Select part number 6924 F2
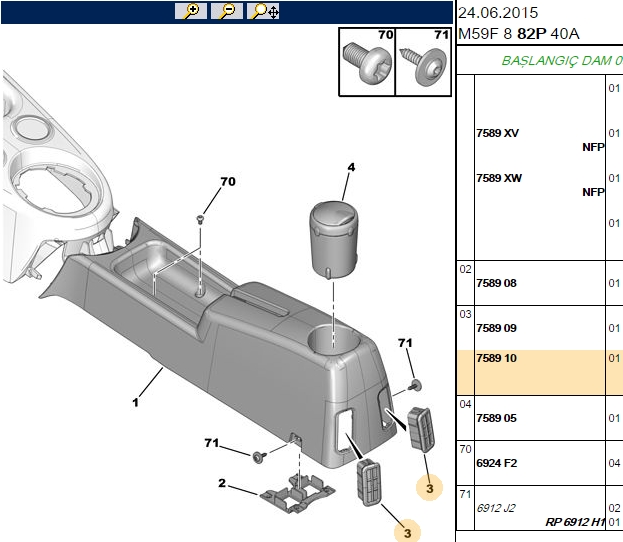The height and width of the screenshot is (542, 623). click(497, 463)
